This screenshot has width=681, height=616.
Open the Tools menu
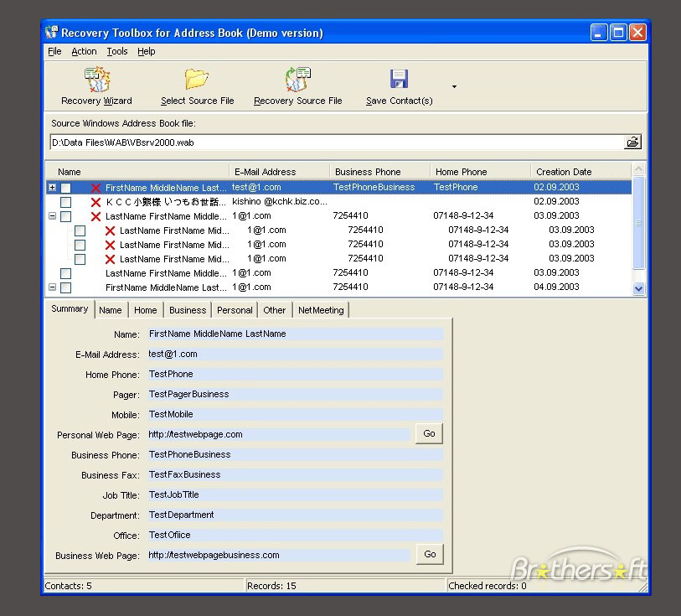pos(117,51)
